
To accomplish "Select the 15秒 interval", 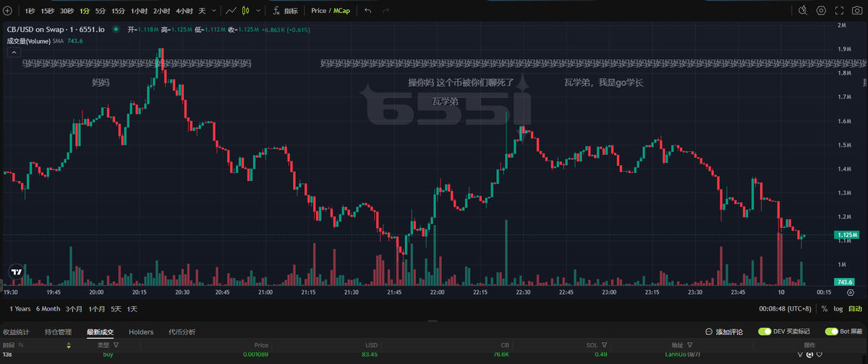I will pos(48,11).
